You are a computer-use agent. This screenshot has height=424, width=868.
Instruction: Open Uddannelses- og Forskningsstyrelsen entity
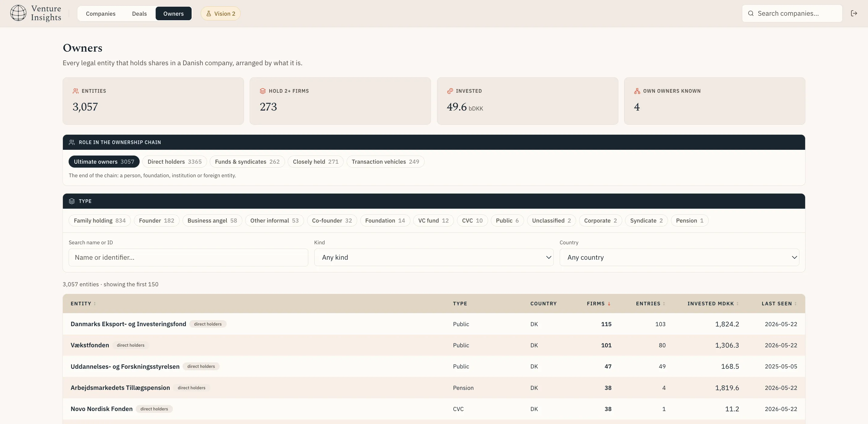[125, 366]
